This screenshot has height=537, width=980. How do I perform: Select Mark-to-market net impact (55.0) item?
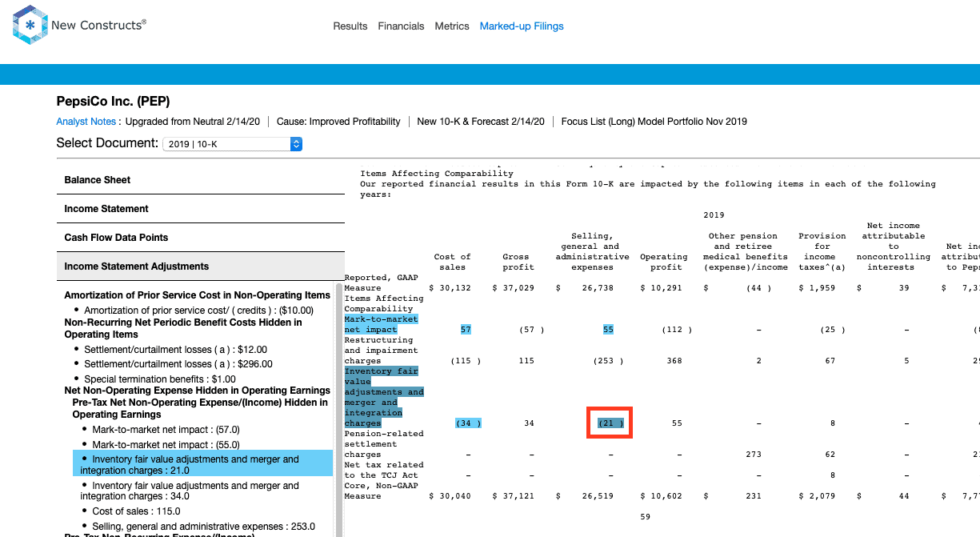[166, 444]
